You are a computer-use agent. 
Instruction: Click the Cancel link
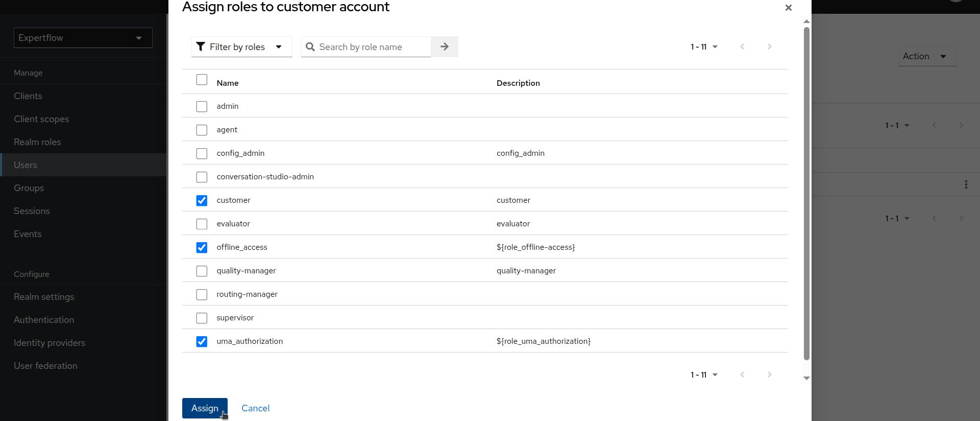point(255,408)
